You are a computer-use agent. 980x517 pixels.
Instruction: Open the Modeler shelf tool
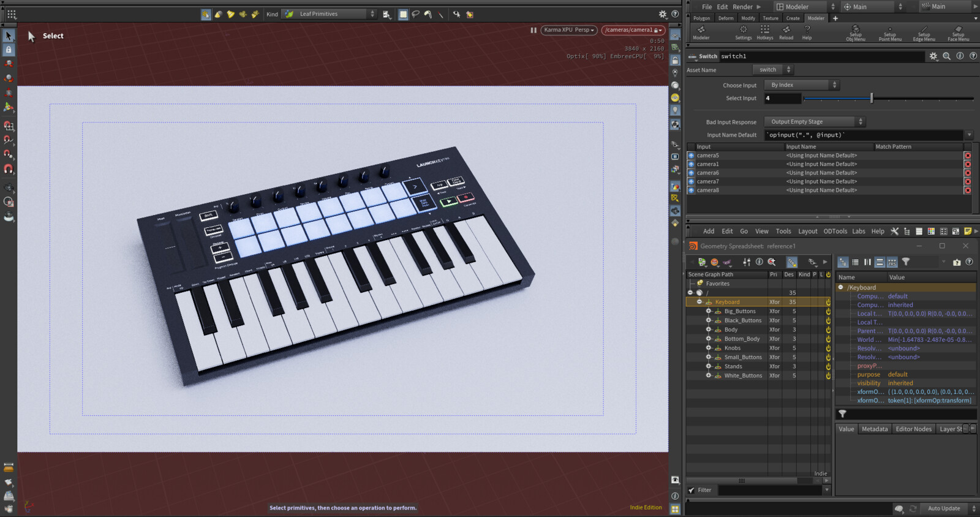pos(701,32)
